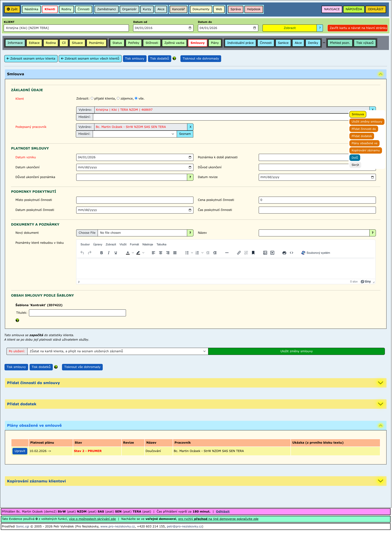Insert media into the notes
The height and width of the screenshot is (535, 392).
pyautogui.click(x=272, y=253)
